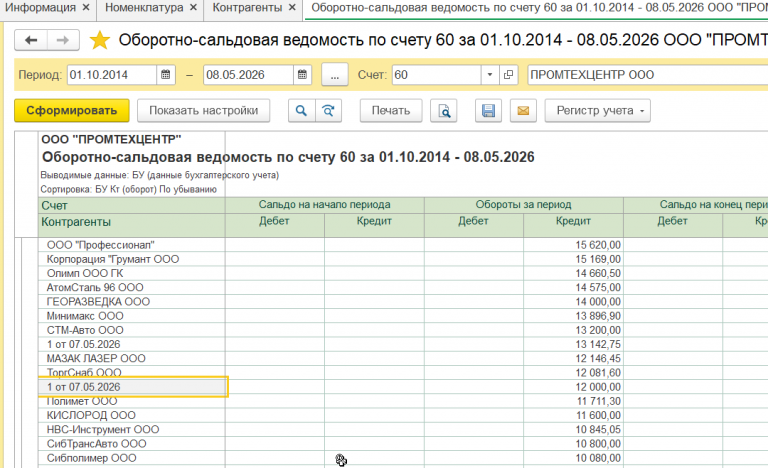Save report with the floppy disk icon
This screenshot has height=468, width=768.
click(488, 111)
